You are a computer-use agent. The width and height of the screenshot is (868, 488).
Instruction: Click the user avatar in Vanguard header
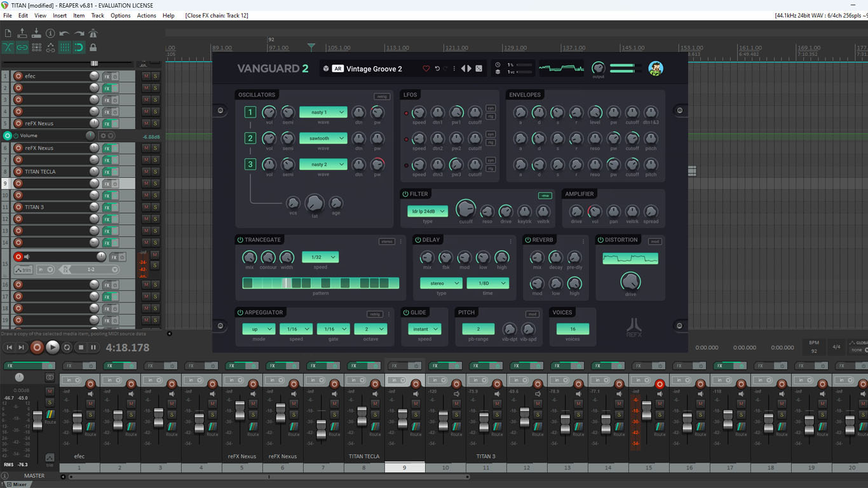656,69
